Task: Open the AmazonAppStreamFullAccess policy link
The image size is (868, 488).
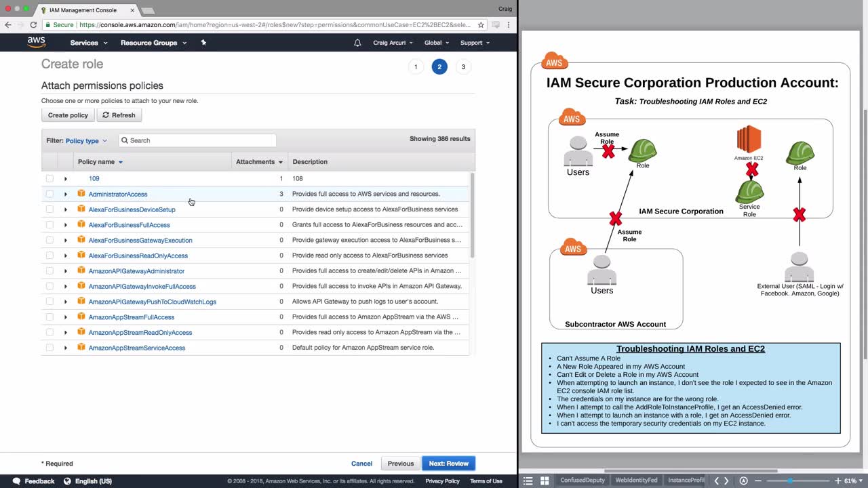Action: 132,317
